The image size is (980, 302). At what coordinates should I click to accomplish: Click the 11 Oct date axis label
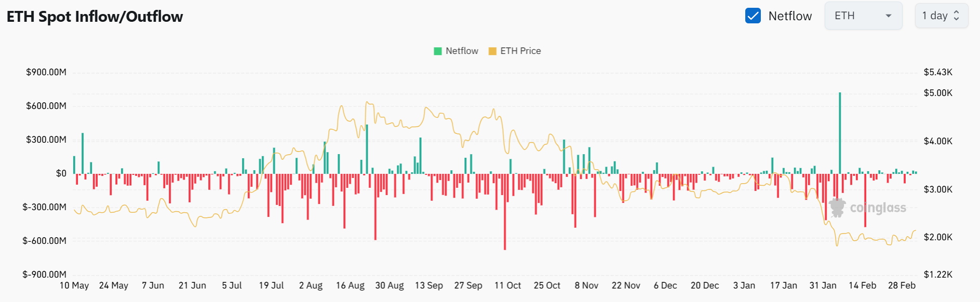point(507,285)
